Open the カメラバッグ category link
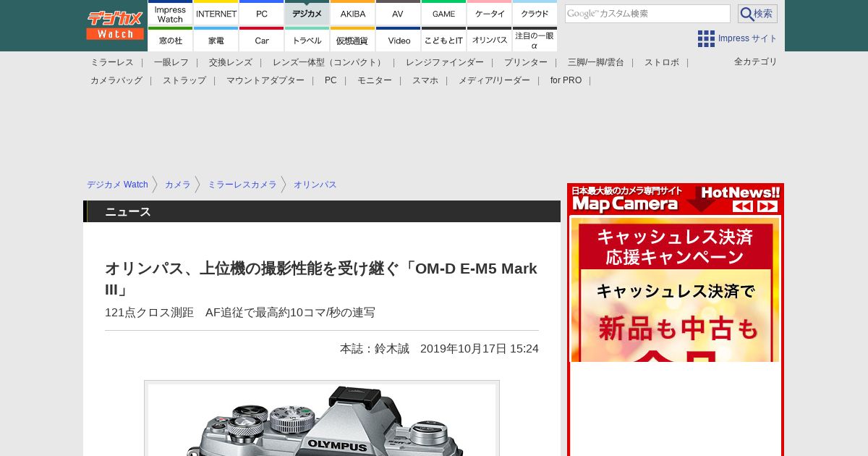 pos(116,80)
